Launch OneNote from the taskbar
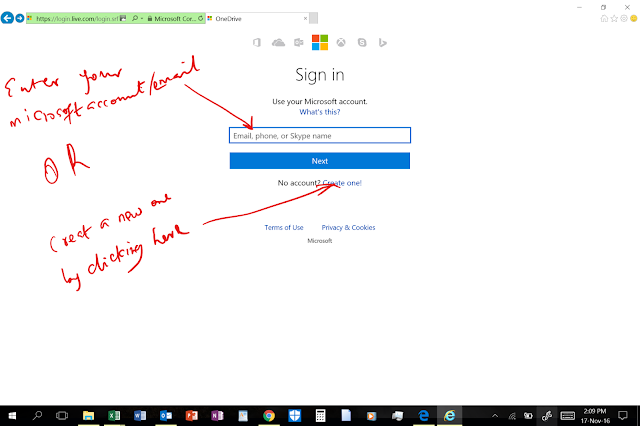This screenshot has width=640, height=426. pyautogui.click(x=217, y=416)
